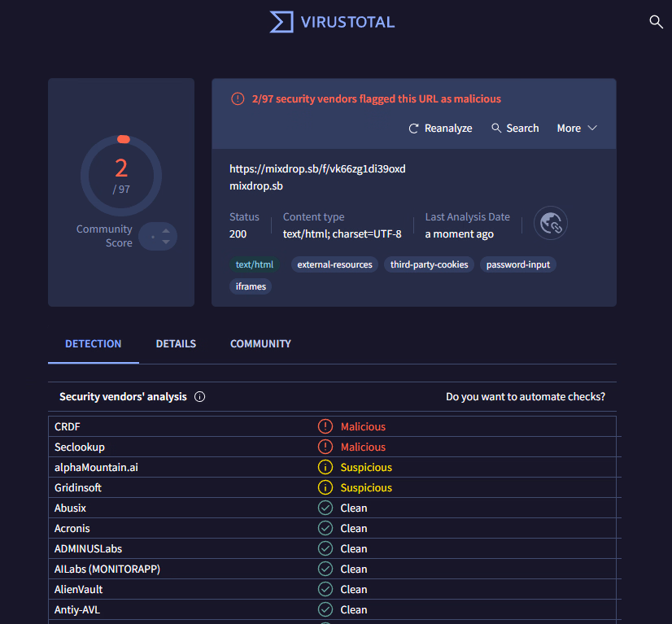Click the clean checkmark icon in Acronis row

click(325, 528)
